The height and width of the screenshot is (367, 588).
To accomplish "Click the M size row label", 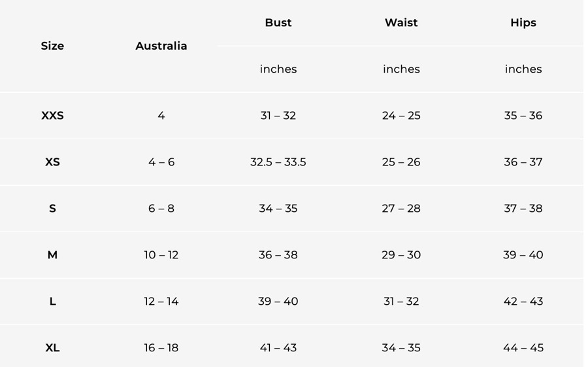I will (52, 255).
